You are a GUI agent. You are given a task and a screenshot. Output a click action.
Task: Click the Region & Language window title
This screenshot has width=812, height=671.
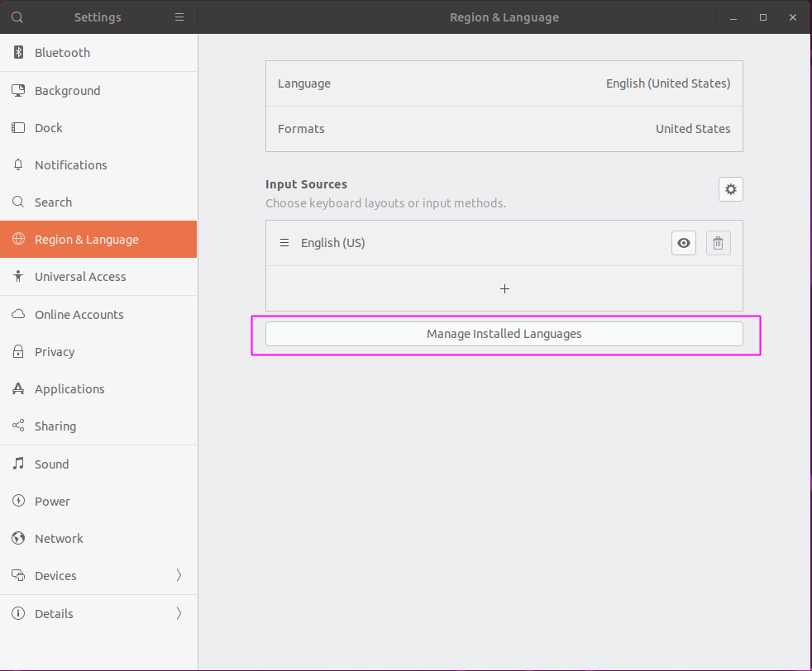click(x=504, y=17)
